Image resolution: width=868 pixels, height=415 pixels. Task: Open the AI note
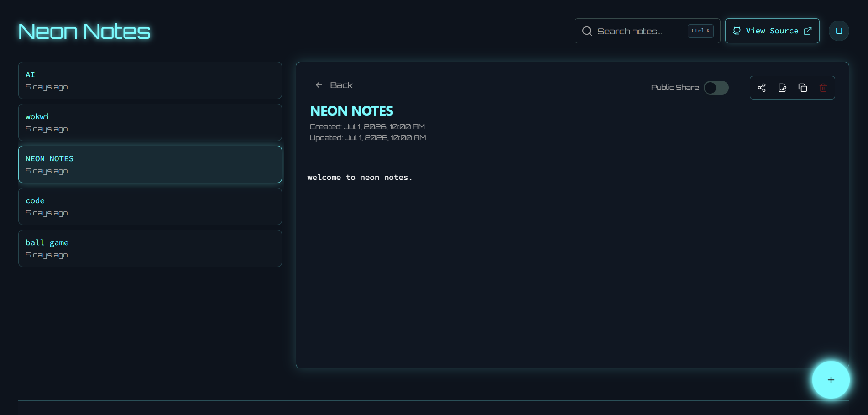[150, 80]
